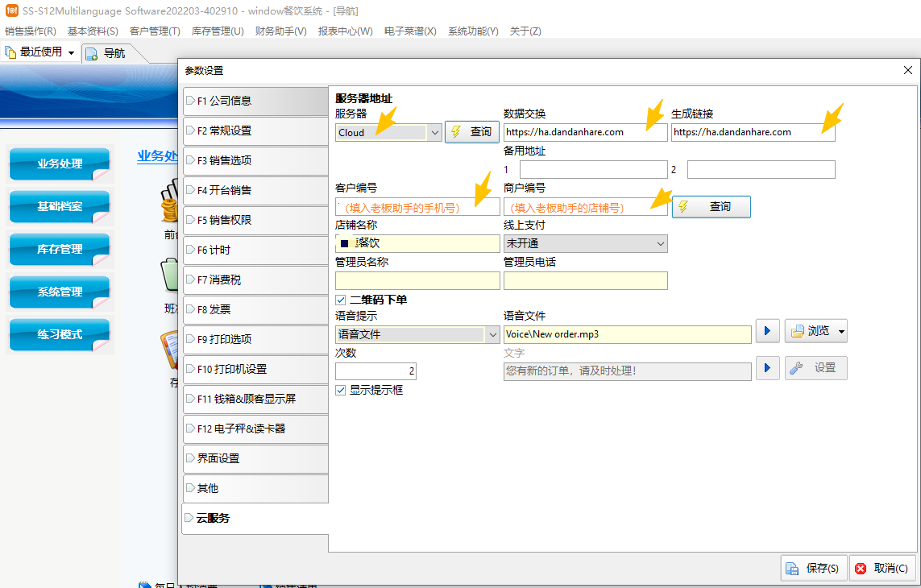Open the 库存管理(U) menu
This screenshot has height=588, width=921.
click(218, 31)
